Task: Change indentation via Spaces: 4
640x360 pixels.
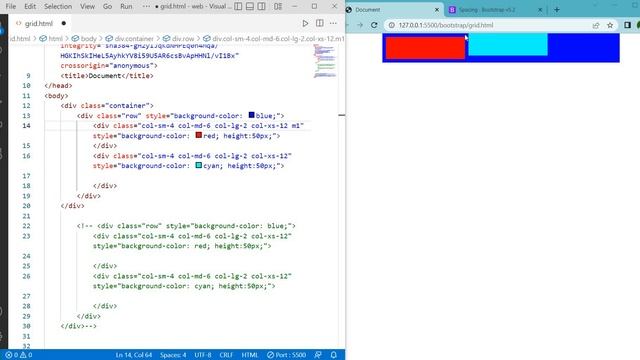Action: 173,355
